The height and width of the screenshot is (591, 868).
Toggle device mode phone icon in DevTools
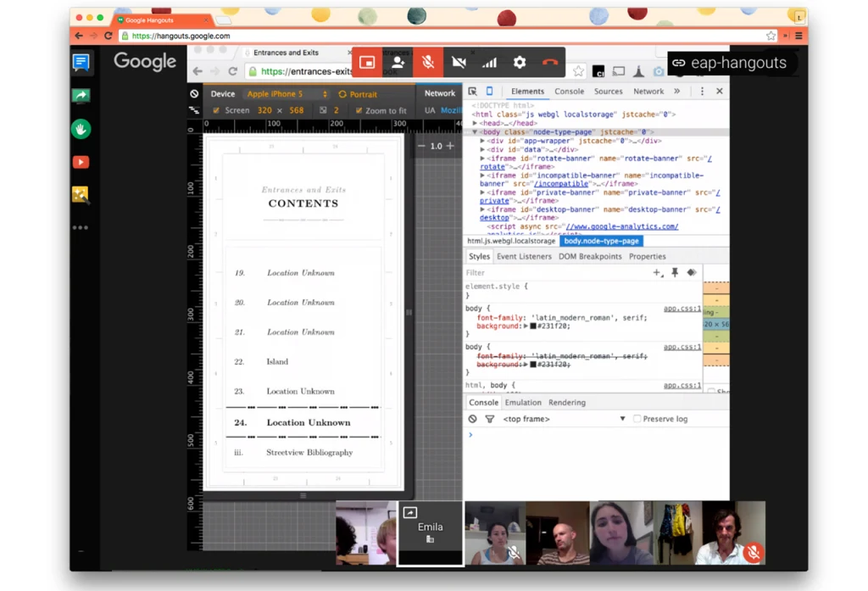[x=489, y=92]
